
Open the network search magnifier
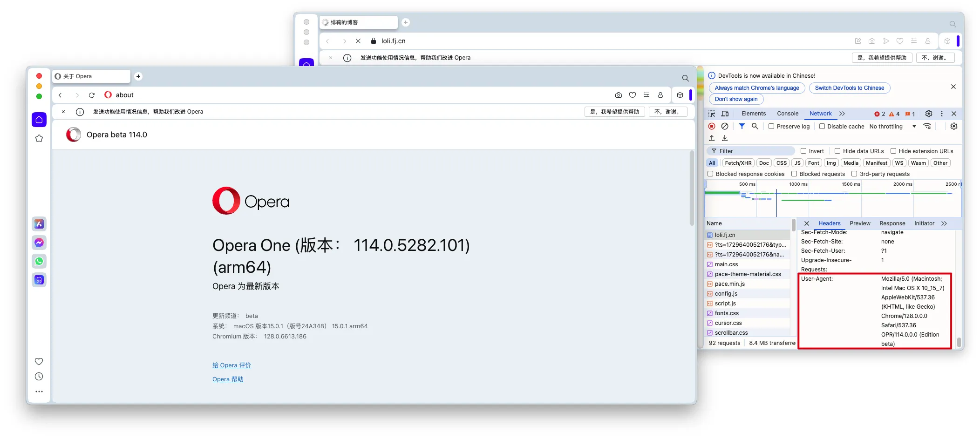coord(755,126)
